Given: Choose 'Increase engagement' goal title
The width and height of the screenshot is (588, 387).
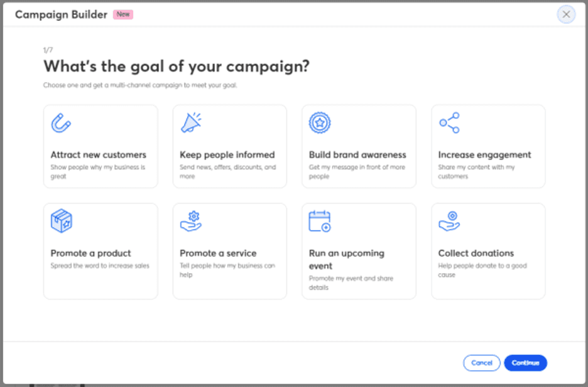Looking at the screenshot, I should pyautogui.click(x=484, y=155).
